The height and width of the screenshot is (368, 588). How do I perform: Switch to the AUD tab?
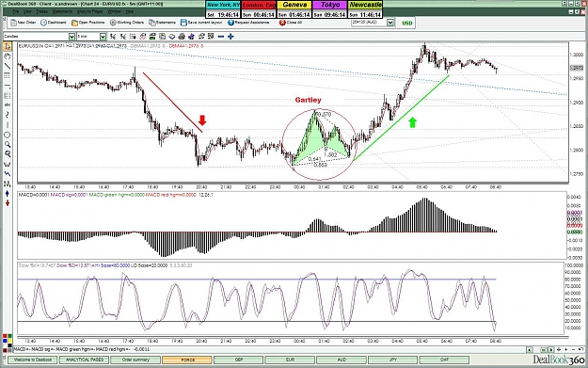pos(342,360)
